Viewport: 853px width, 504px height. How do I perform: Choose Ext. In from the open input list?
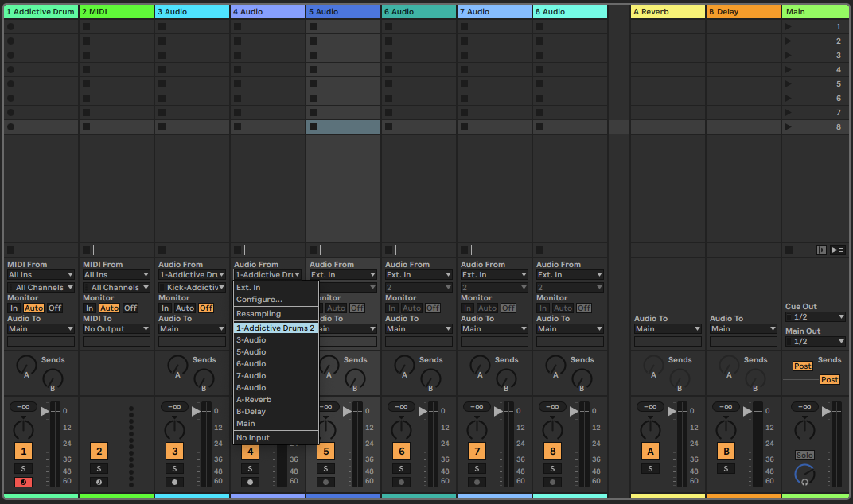276,288
